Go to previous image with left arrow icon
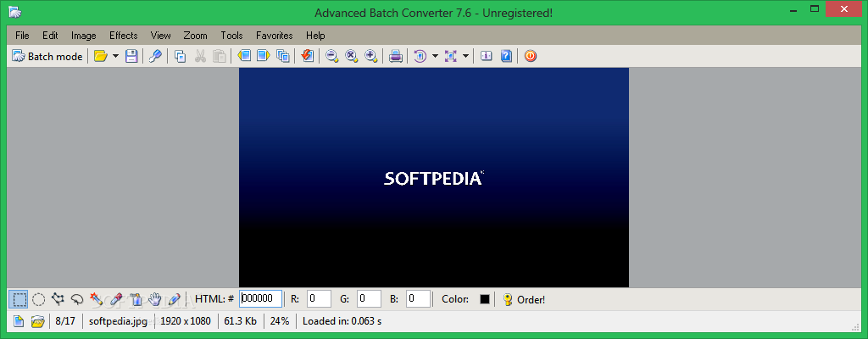 pos(244,56)
